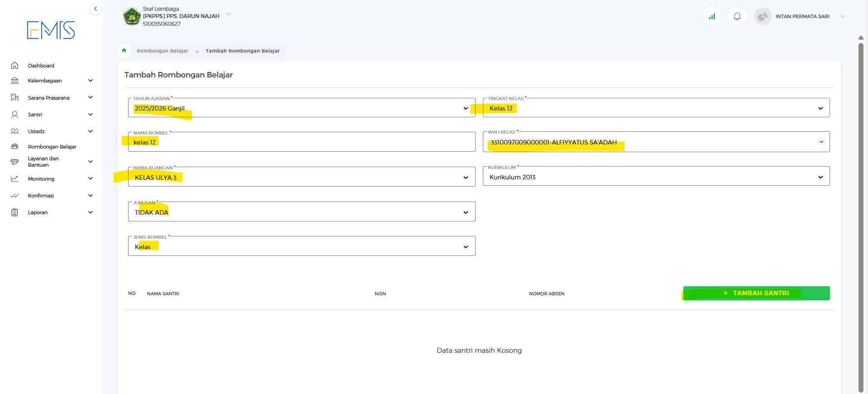Viewport: 868px width, 394px height.
Task: Click the green bar chart statistics icon
Action: pos(712,17)
